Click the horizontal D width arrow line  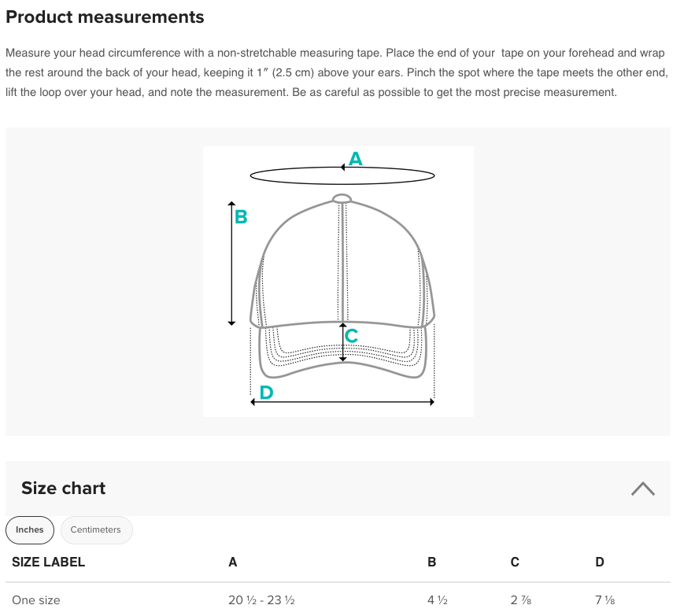(342, 402)
